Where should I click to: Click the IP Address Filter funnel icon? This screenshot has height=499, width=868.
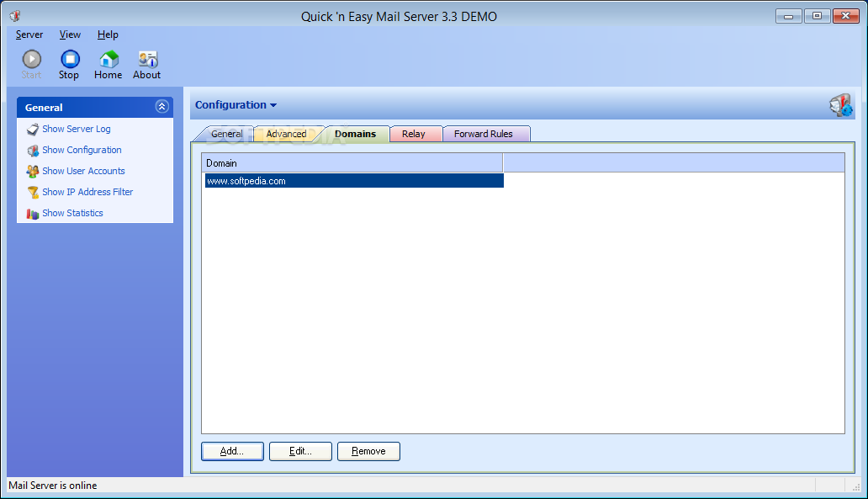pos(33,192)
